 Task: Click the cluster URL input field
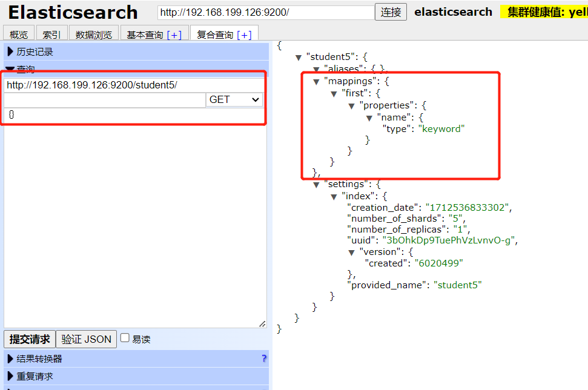point(266,12)
